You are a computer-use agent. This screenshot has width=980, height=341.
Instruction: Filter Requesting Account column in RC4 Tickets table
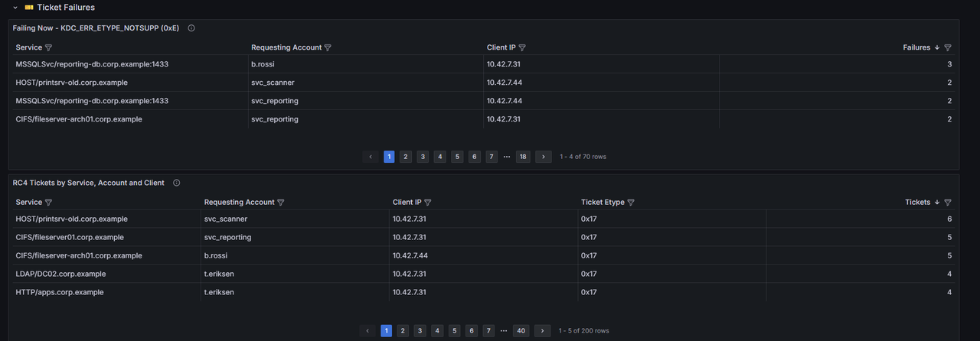click(281, 203)
